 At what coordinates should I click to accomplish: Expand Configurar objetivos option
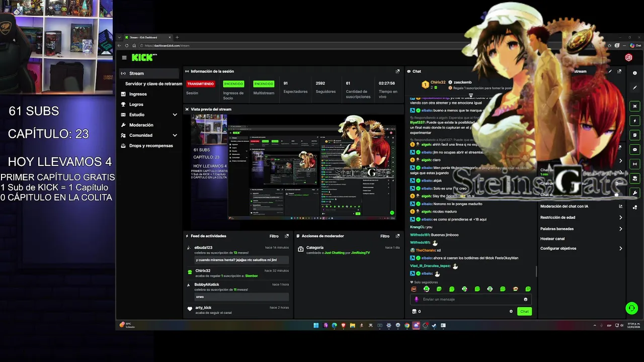click(x=581, y=248)
